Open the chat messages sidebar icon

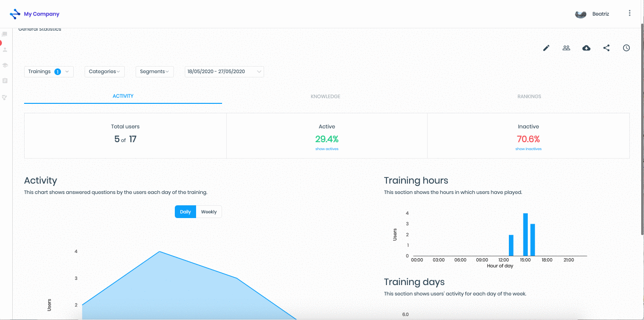5,34
